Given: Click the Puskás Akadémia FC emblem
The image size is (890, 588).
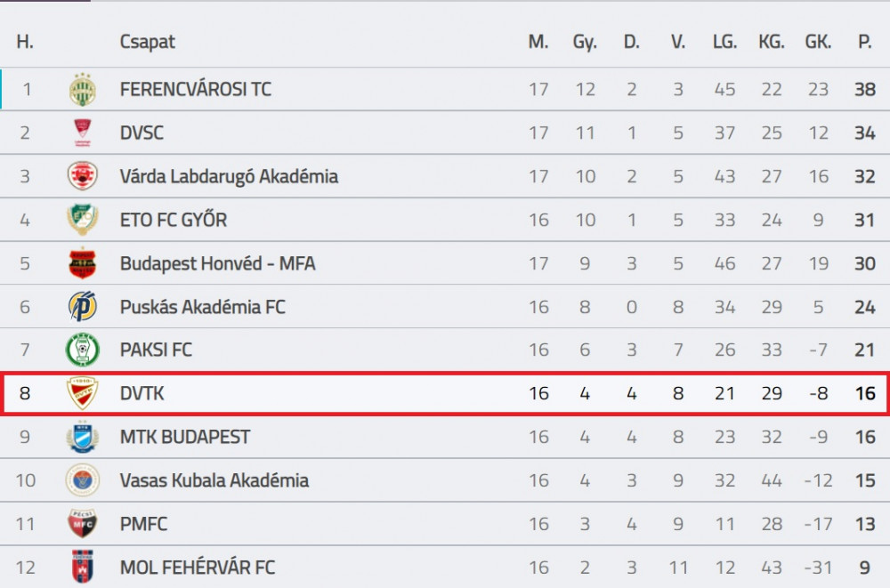Looking at the screenshot, I should click(x=82, y=307).
